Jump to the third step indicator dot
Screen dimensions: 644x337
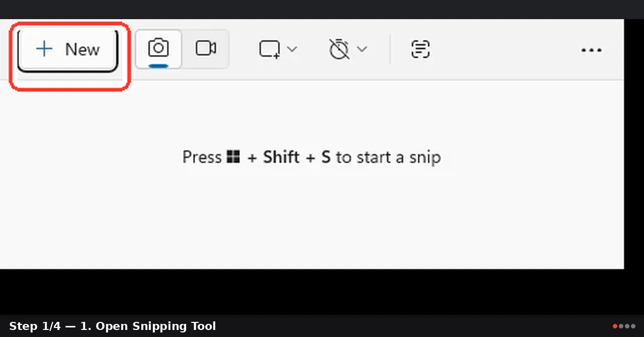click(x=627, y=326)
